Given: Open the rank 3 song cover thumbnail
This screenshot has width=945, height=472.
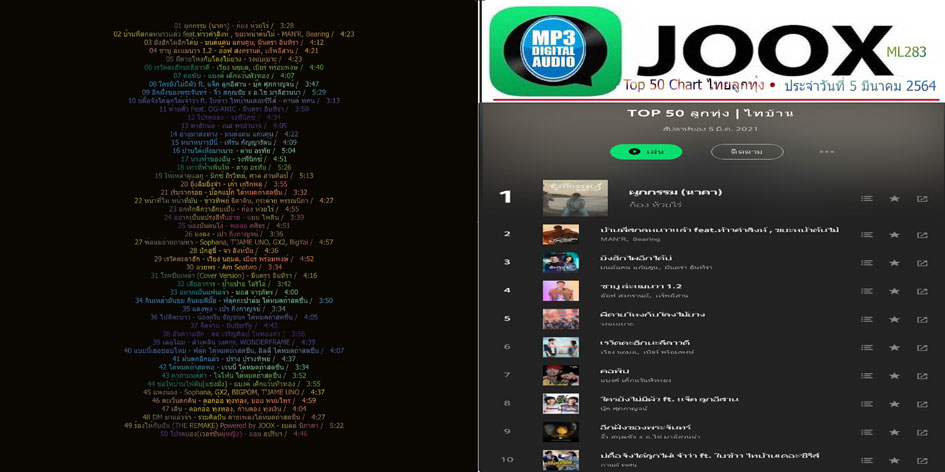Looking at the screenshot, I should (x=560, y=263).
